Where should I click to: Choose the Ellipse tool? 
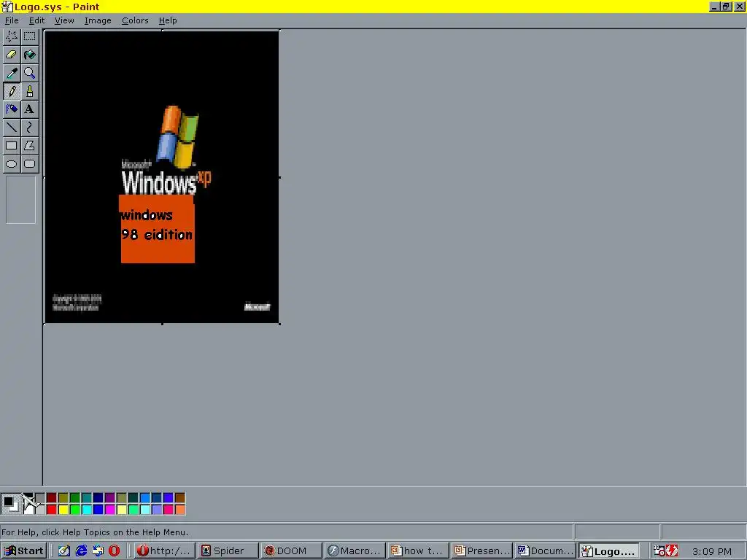pyautogui.click(x=12, y=164)
